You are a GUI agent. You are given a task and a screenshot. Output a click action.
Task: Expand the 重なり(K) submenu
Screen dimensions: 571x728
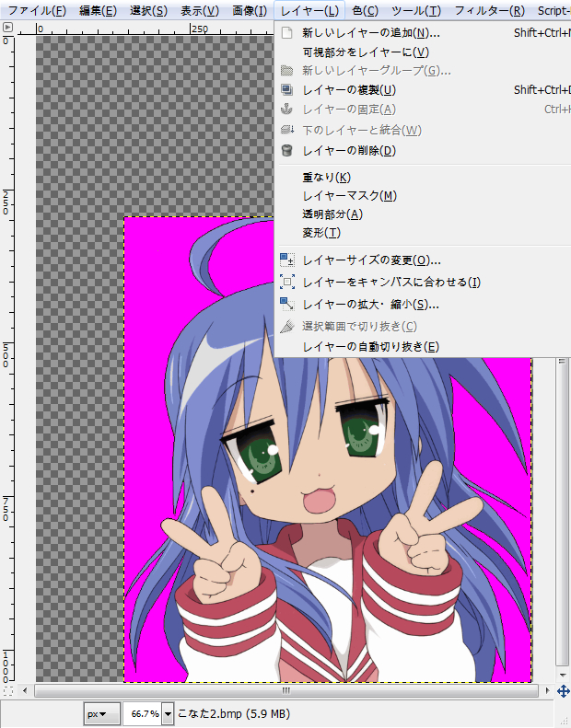(x=423, y=177)
